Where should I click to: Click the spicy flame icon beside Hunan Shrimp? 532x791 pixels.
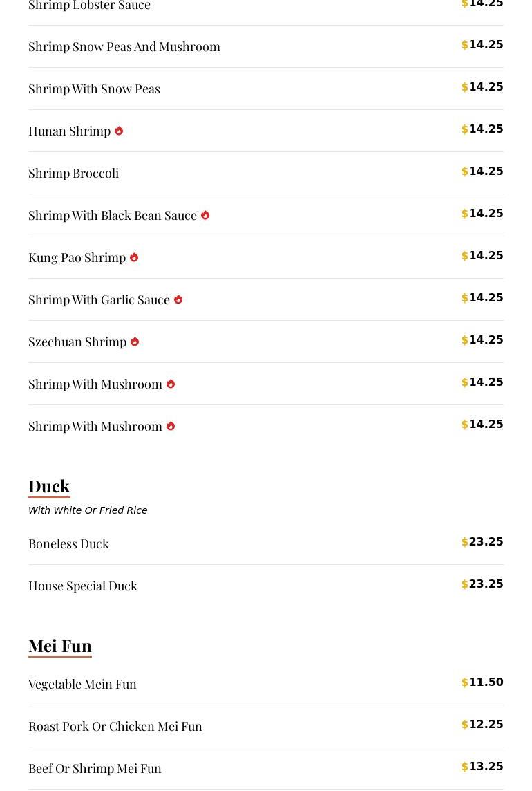[x=119, y=131]
